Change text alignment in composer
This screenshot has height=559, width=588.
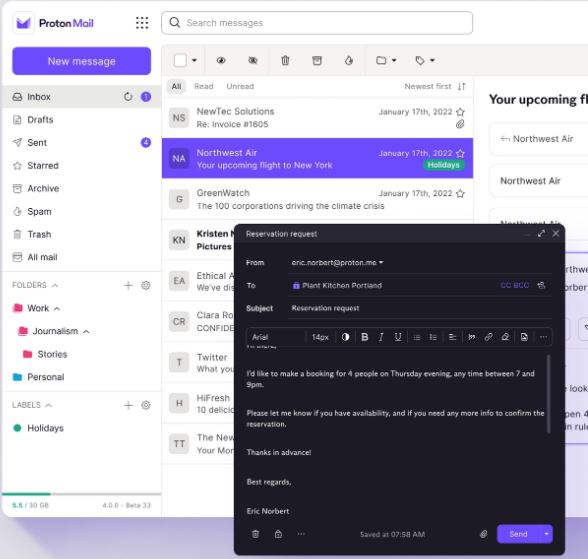coord(452,337)
